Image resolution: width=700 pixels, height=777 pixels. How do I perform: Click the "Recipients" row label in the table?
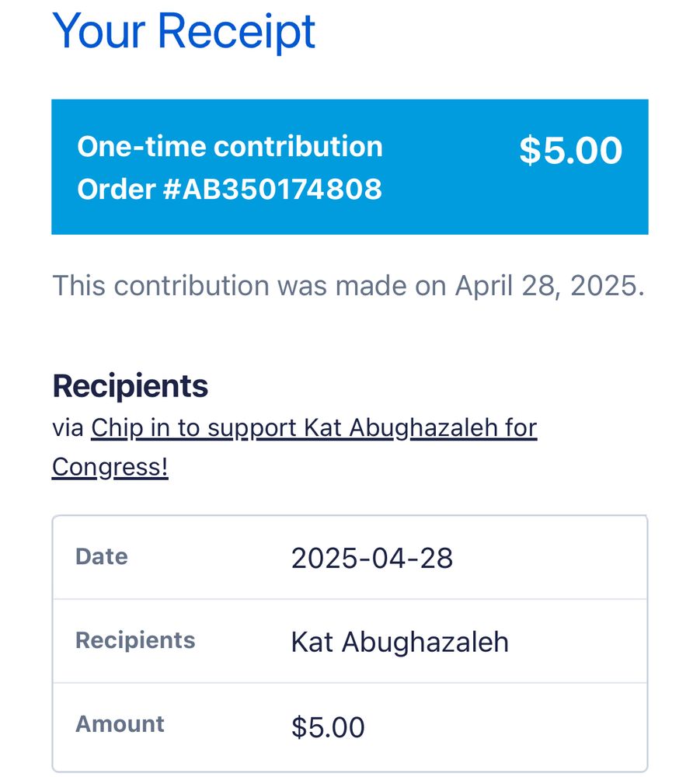[x=135, y=640]
